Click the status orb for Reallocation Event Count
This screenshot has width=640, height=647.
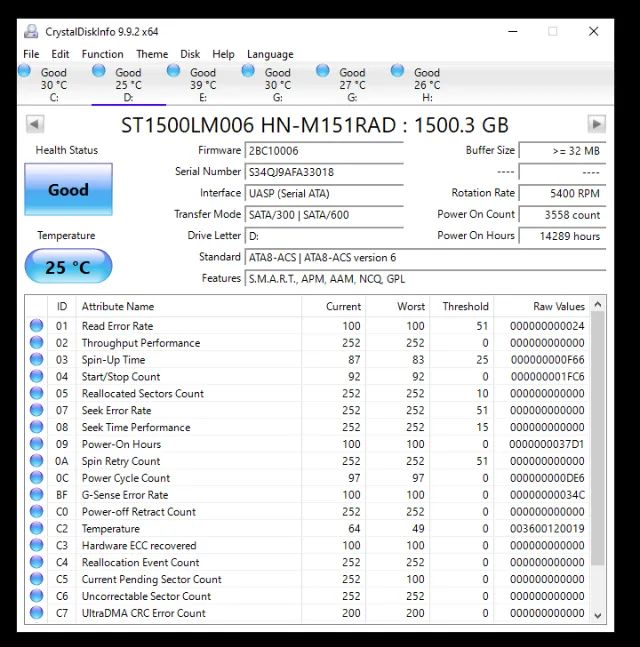coord(37,562)
